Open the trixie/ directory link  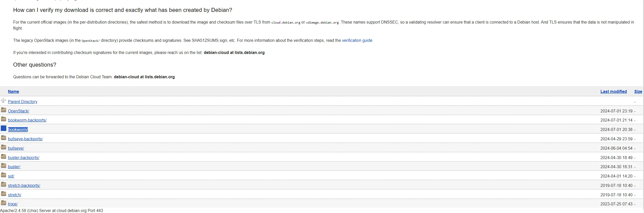click(x=13, y=204)
